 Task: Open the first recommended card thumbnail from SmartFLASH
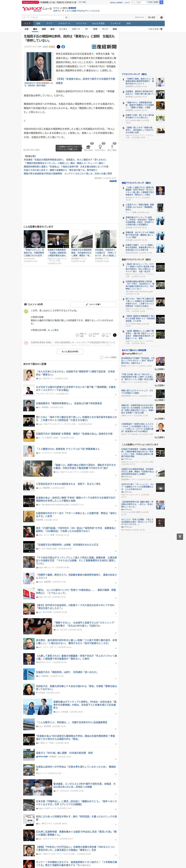[x=34, y=239]
